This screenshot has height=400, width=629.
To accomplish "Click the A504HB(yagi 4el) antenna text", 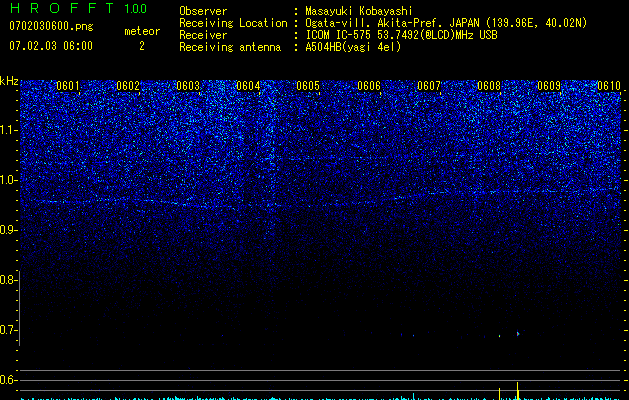I will tap(353, 47).
